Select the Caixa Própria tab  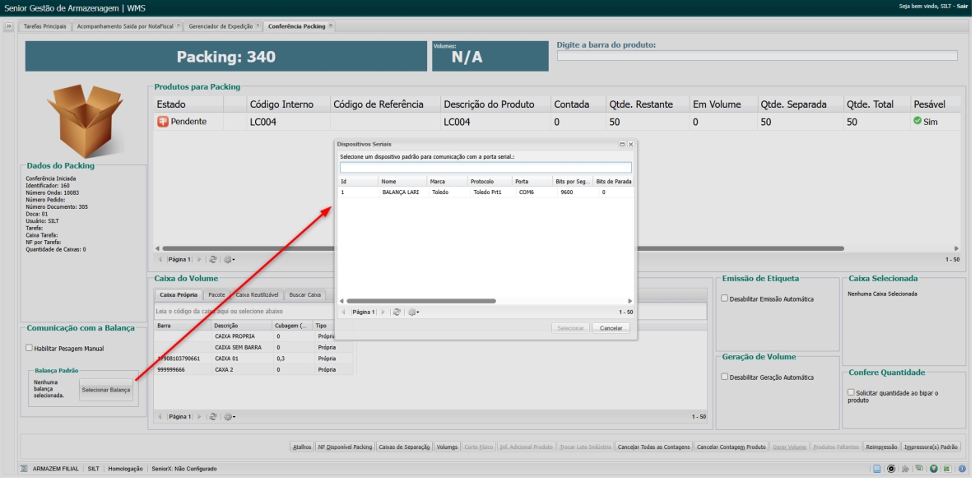pyautogui.click(x=178, y=295)
